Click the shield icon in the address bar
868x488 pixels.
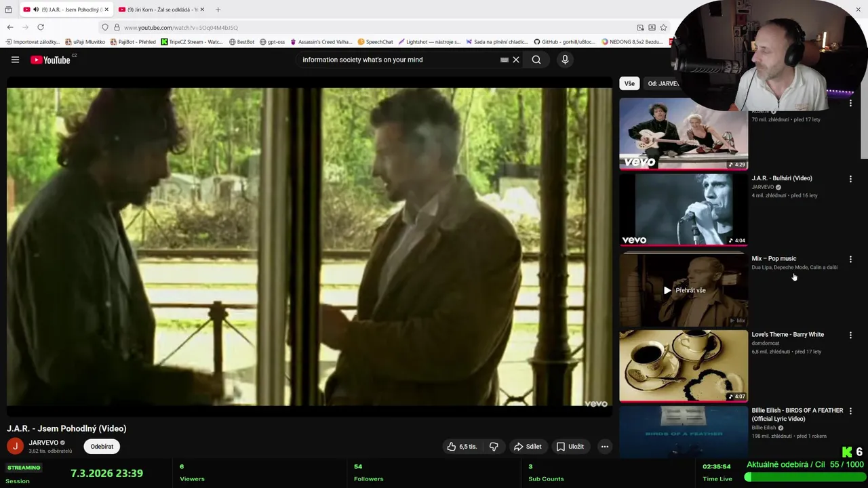104,27
